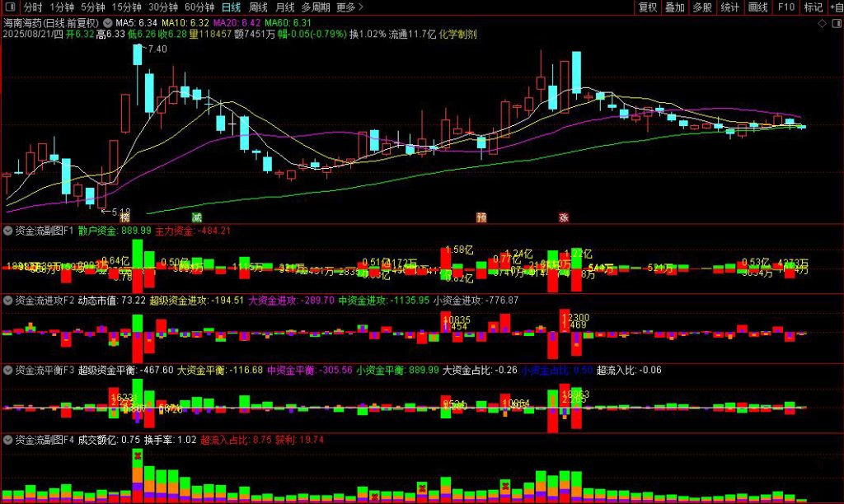The width and height of the screenshot is (844, 504).
Task: Click the 画线 drawing button
Action: tap(757, 7)
